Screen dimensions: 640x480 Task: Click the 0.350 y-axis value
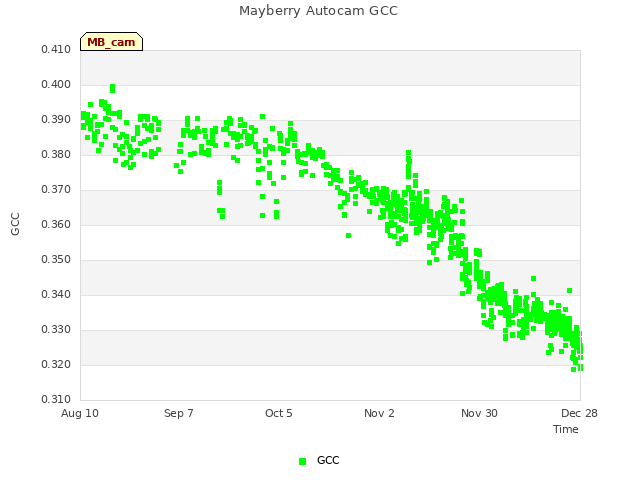point(56,260)
